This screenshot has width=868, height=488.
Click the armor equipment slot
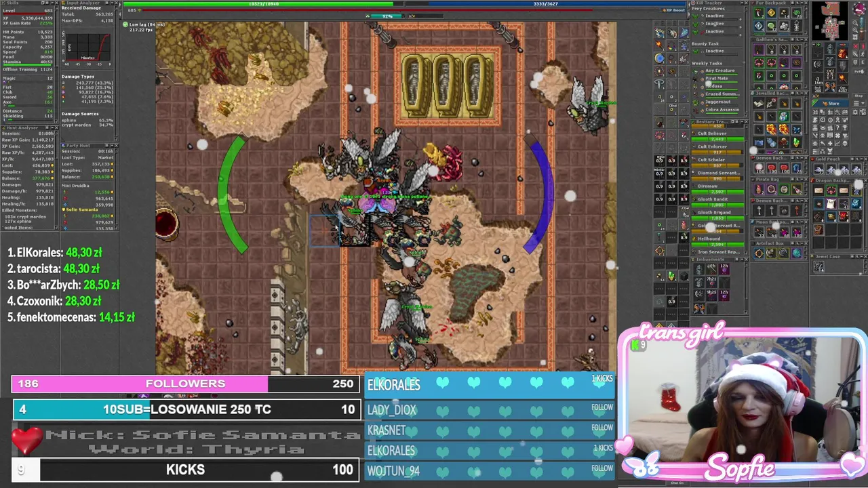coord(831,61)
